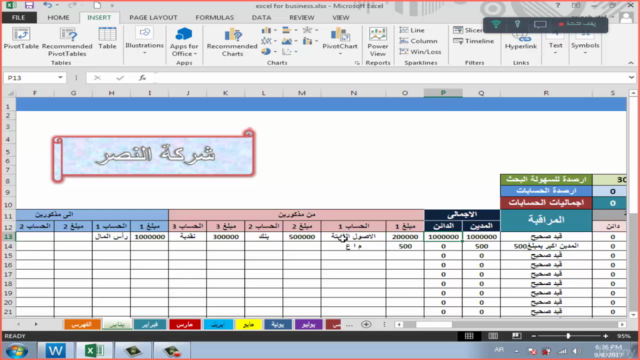640x360 pixels.
Task: Insert a pie chart
Action: pos(269,51)
